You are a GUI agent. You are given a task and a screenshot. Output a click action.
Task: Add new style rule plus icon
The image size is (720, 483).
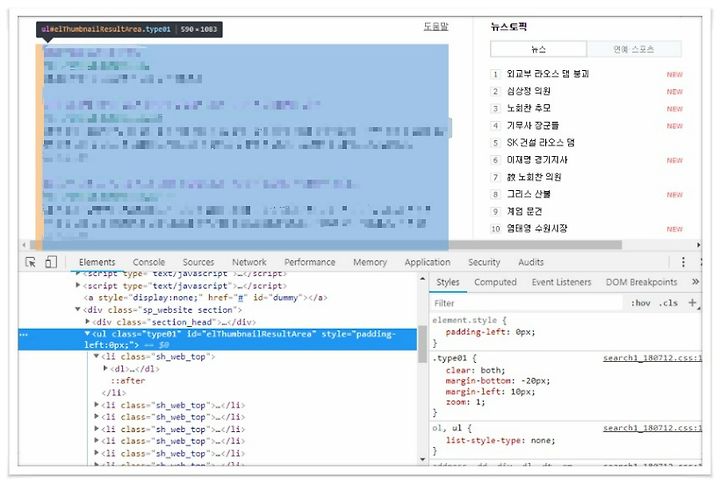692,303
